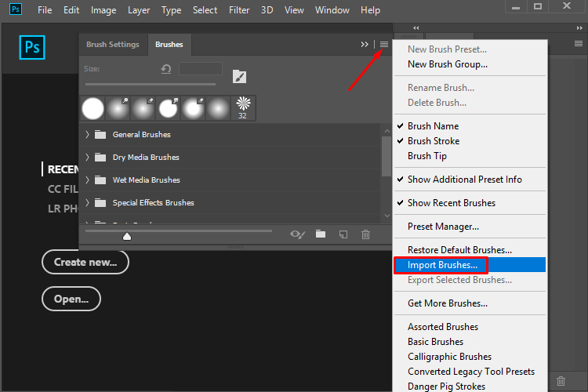
Task: Open the View menu
Action: (x=294, y=10)
